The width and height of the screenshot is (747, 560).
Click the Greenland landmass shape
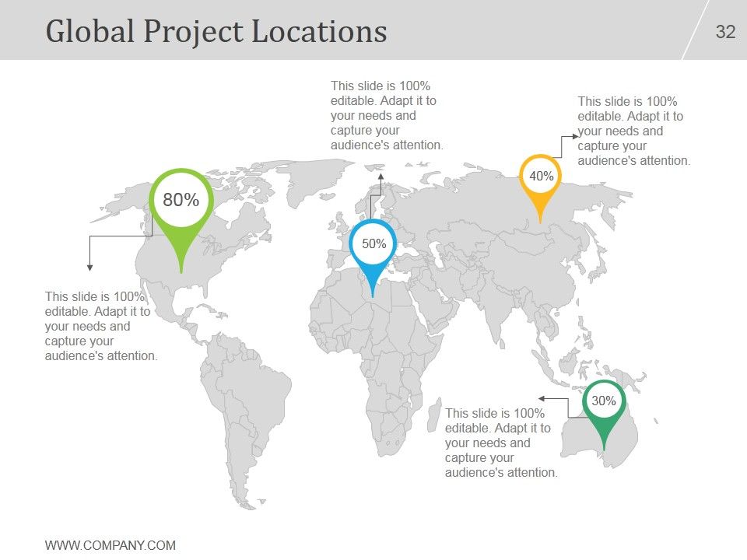314,181
